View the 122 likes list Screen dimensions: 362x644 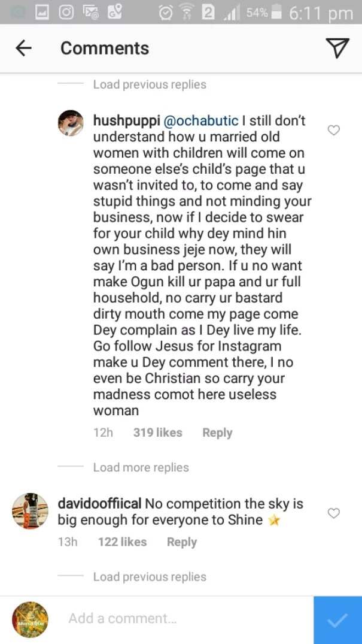pyautogui.click(x=122, y=542)
